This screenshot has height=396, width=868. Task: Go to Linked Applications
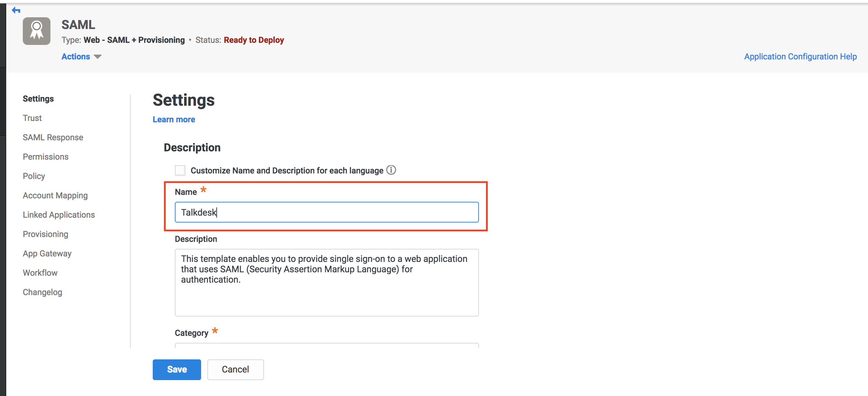(x=59, y=215)
